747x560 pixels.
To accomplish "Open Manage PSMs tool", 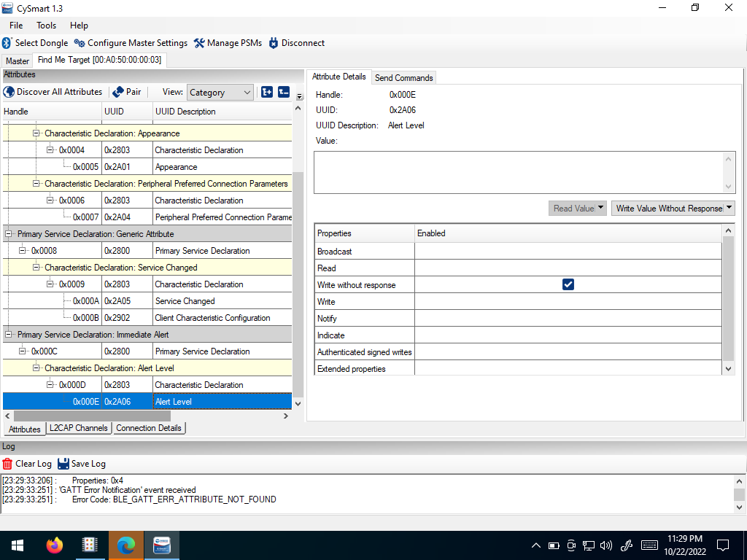I will [x=228, y=43].
